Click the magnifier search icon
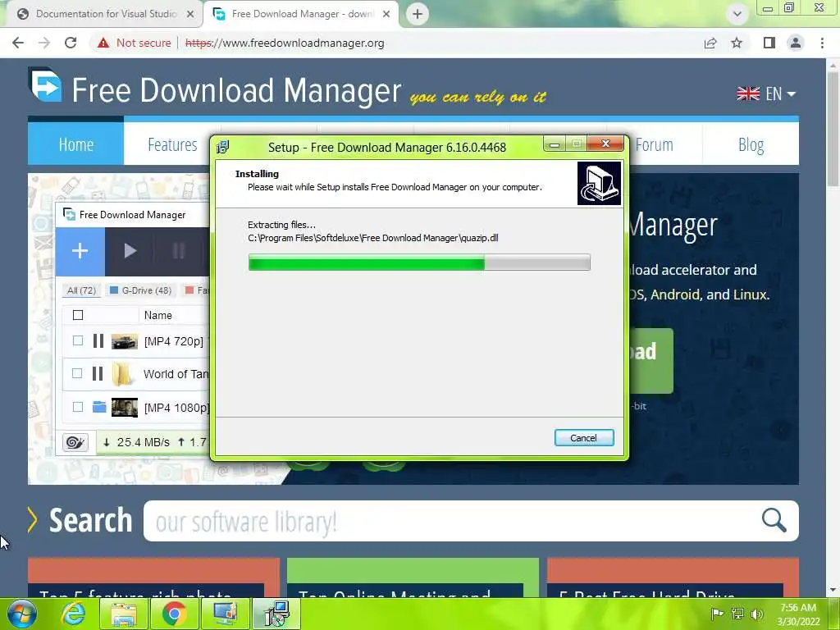The width and height of the screenshot is (840, 630). tap(774, 520)
